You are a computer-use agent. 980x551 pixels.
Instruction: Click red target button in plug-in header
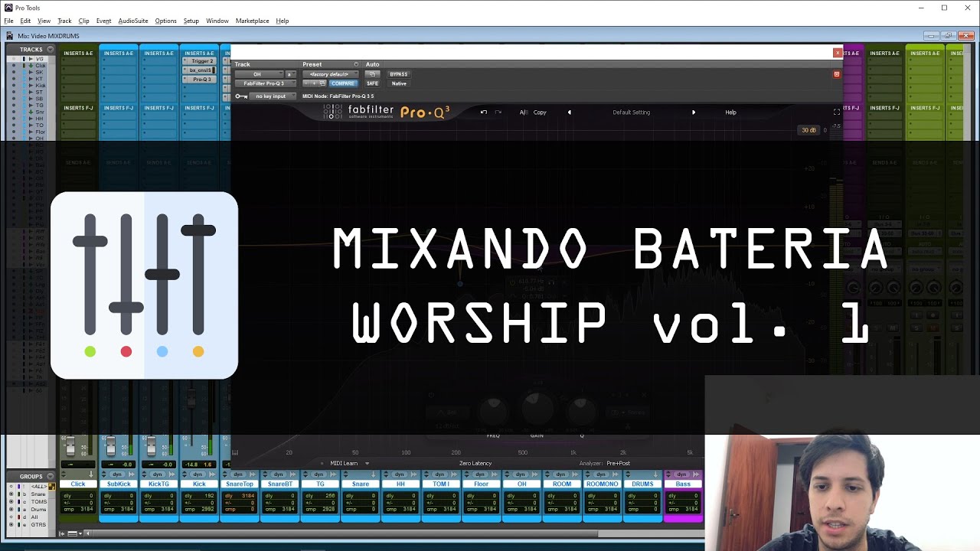[836, 74]
